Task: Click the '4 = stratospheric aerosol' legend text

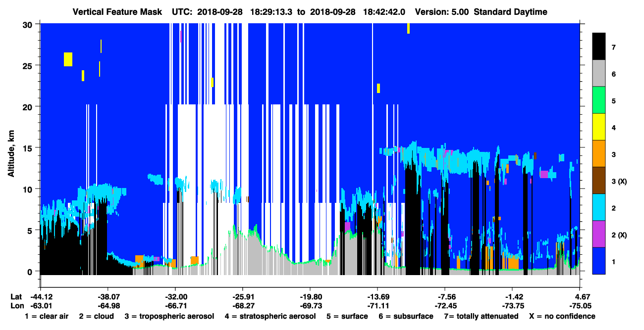Action: click(270, 316)
